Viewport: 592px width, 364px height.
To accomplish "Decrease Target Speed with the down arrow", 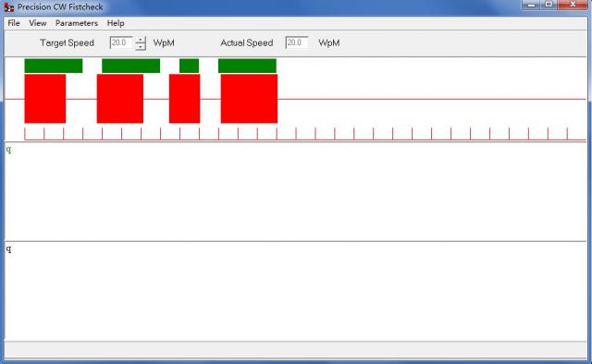I will pos(141,46).
